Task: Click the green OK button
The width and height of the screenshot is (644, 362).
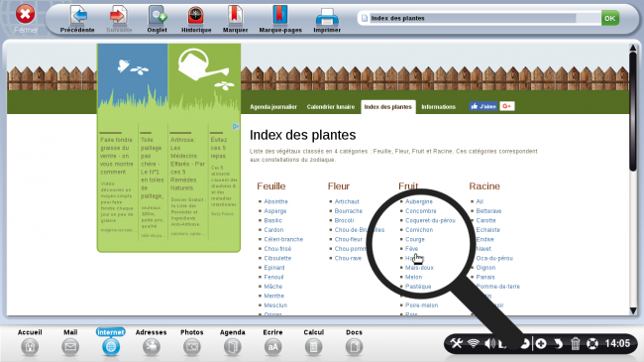Action: [610, 18]
